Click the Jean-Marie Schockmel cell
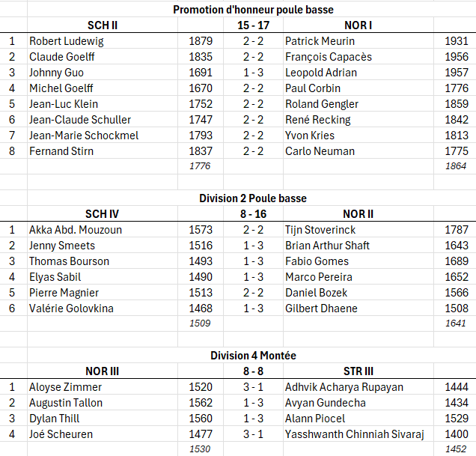Image resolution: width=476 pixels, height=456 pixels. point(84,136)
